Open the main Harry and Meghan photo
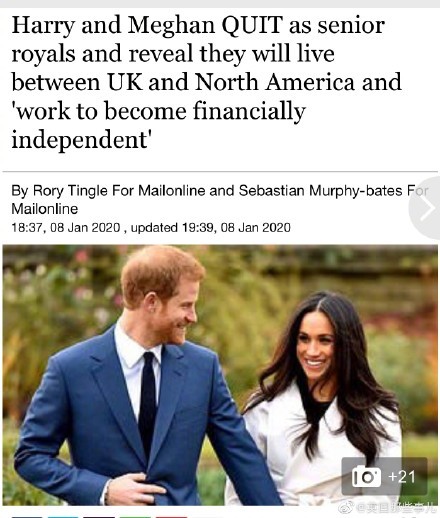 220,375
